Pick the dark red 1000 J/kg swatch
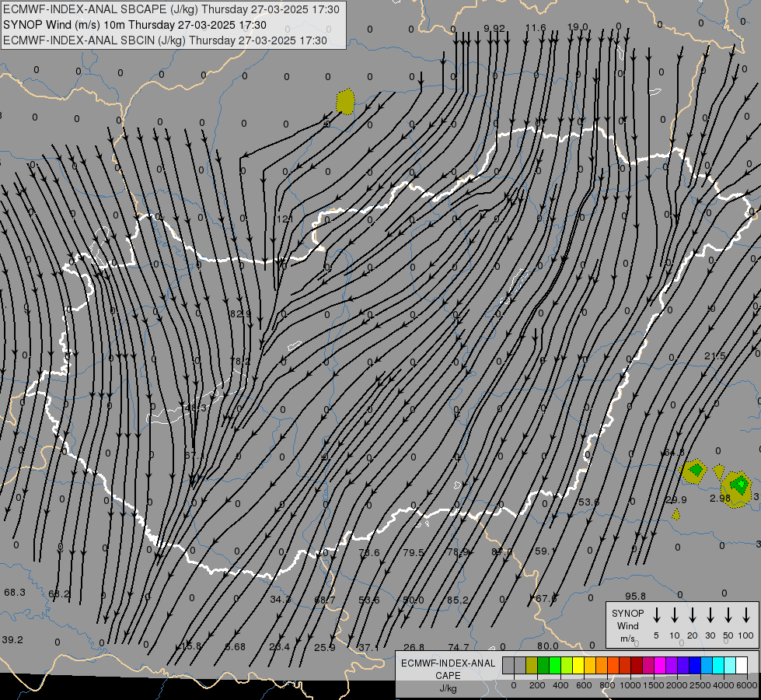This screenshot has height=700, width=761. pos(637,665)
